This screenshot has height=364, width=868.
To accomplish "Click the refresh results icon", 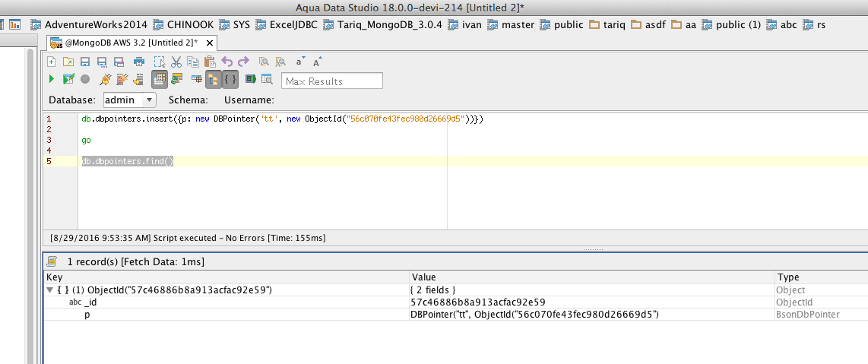I will click(176, 79).
